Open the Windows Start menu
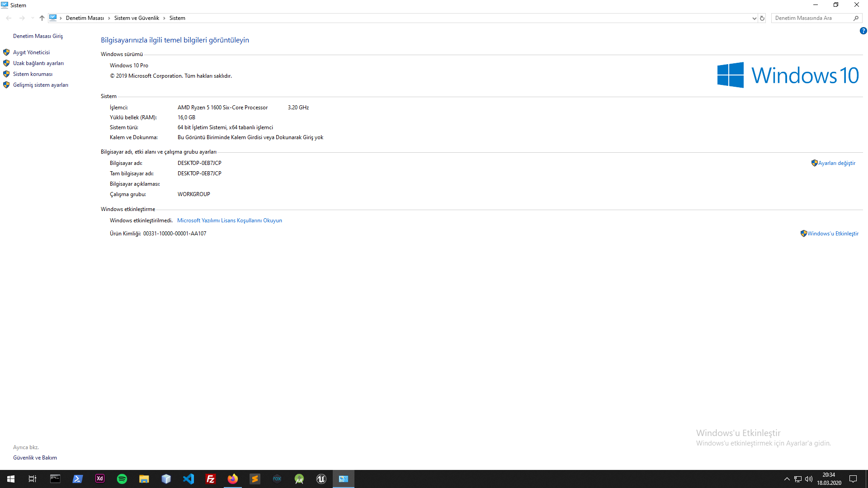 11,479
